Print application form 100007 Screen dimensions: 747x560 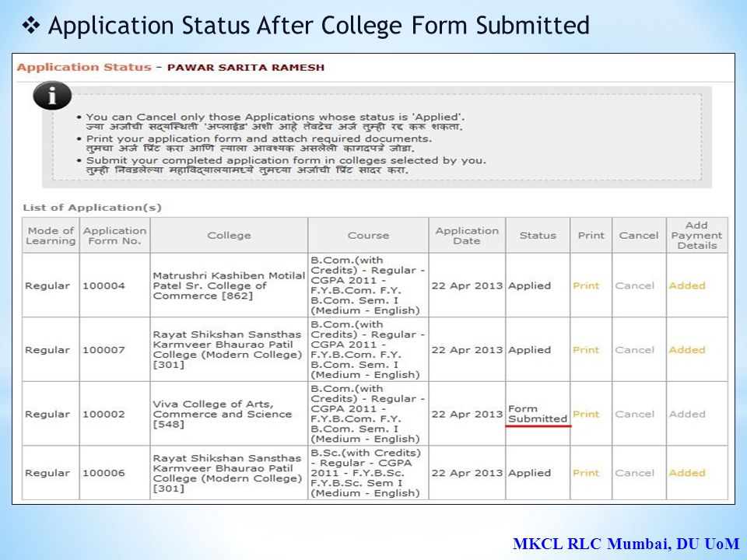point(585,349)
